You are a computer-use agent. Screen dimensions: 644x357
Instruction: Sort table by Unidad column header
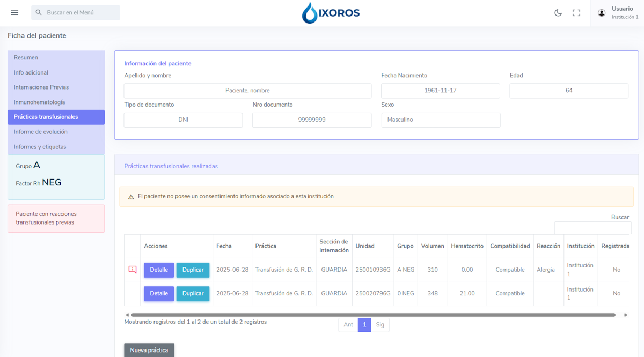pyautogui.click(x=373, y=246)
